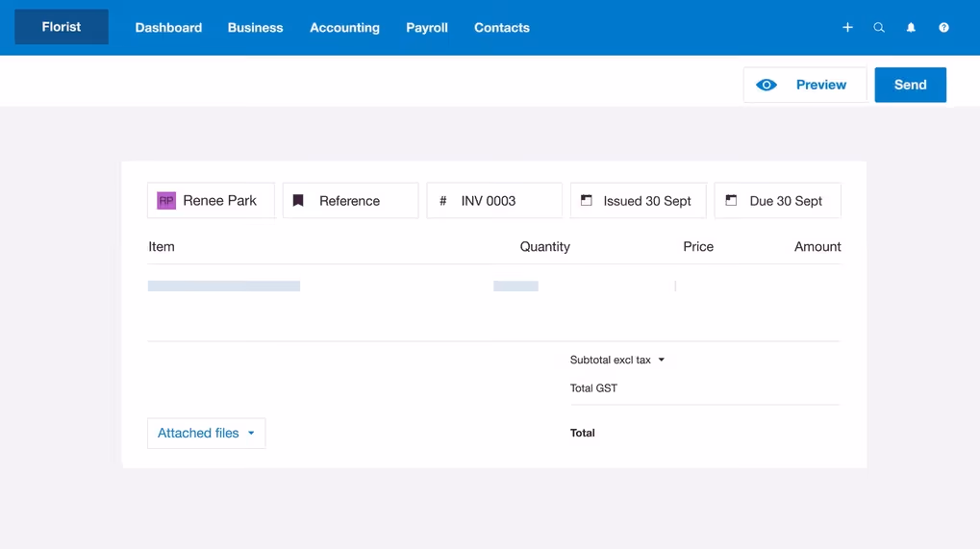Click the eye icon in Preview

coord(766,85)
